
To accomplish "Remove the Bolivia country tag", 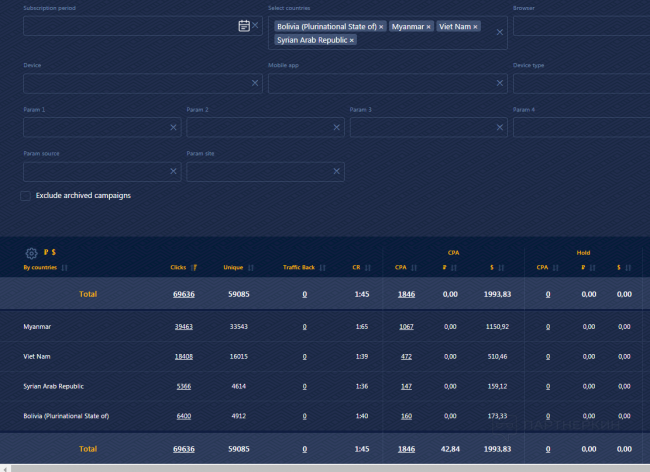I will [381, 26].
